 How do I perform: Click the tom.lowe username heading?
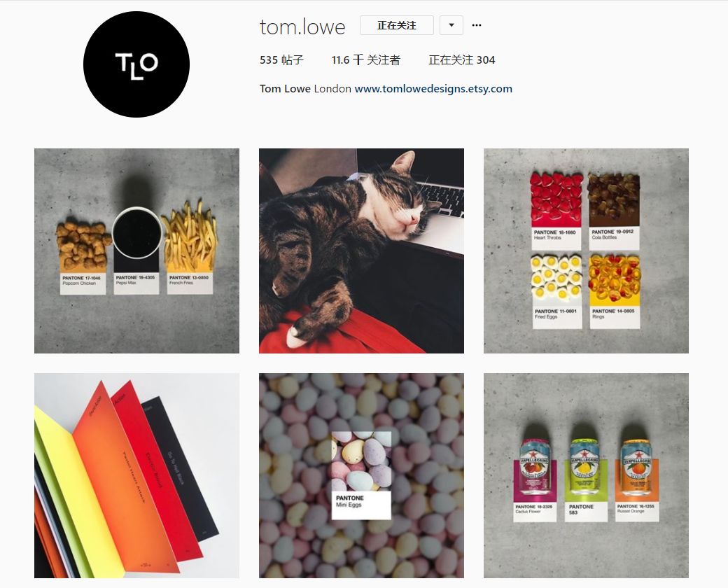pyautogui.click(x=302, y=27)
